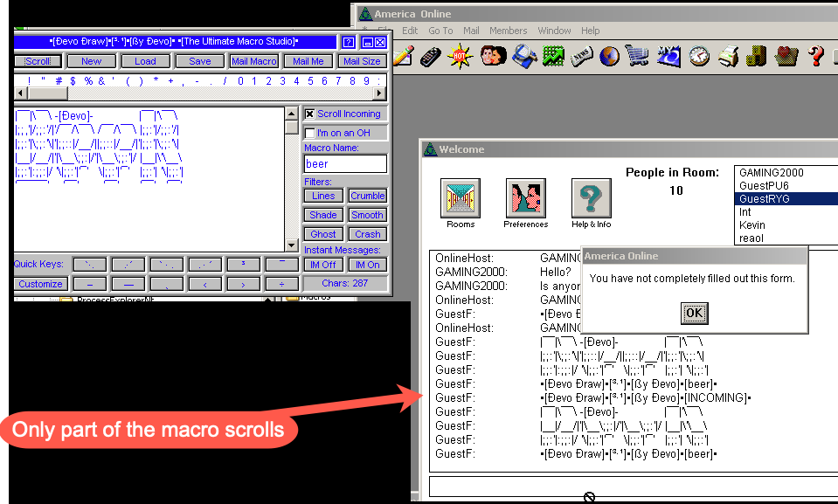
Task: Click the macro editor scroll down arrow
Action: (291, 245)
